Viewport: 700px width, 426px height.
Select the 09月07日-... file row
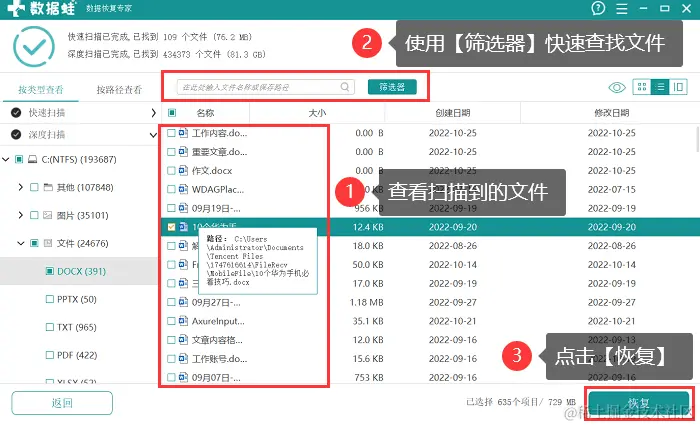click(x=429, y=377)
